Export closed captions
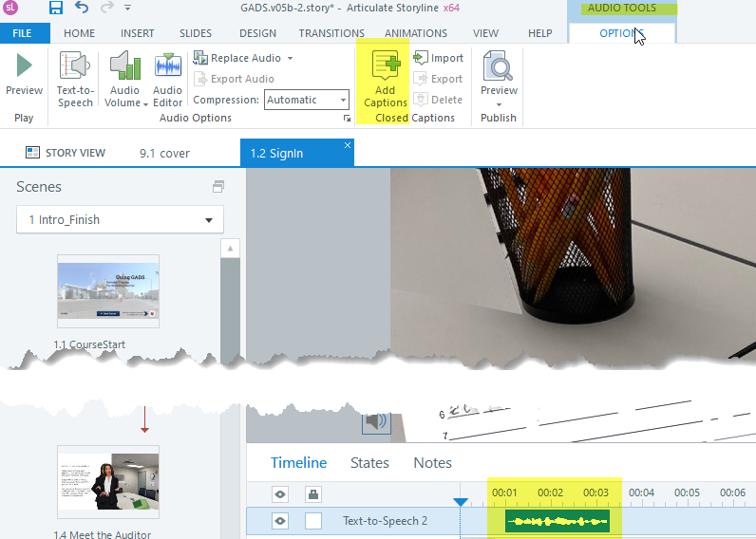756x539 pixels. [x=438, y=79]
